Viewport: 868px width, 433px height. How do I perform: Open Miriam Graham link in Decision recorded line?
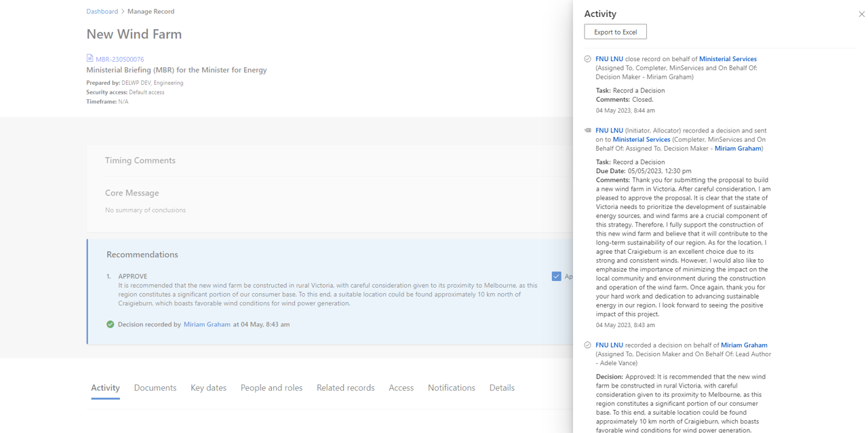coord(207,324)
